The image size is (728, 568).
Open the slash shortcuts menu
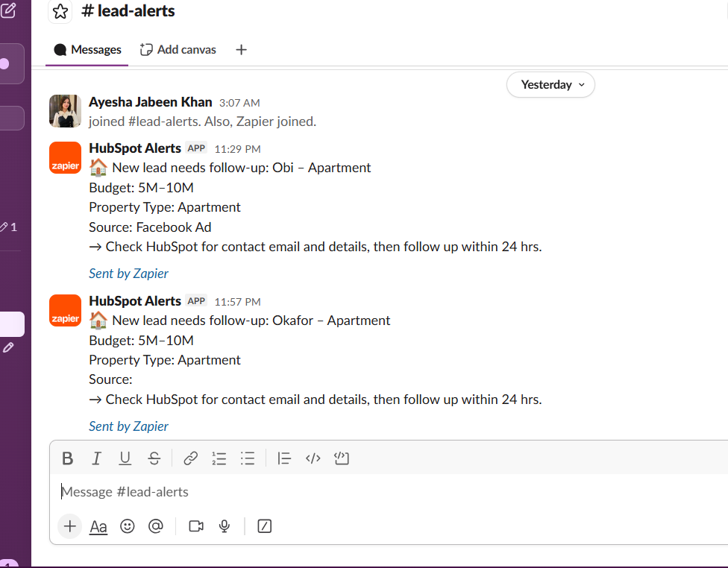tap(265, 526)
